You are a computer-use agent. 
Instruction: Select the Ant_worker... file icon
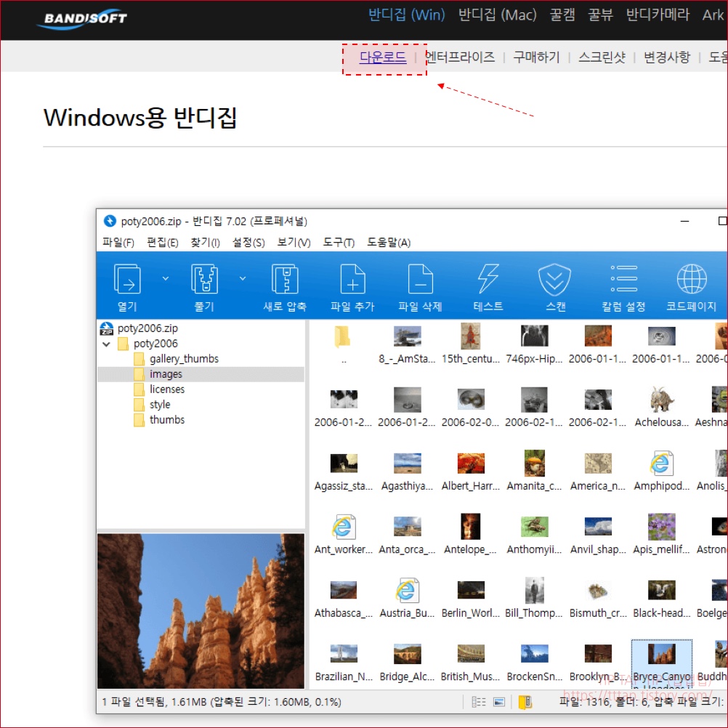344,527
